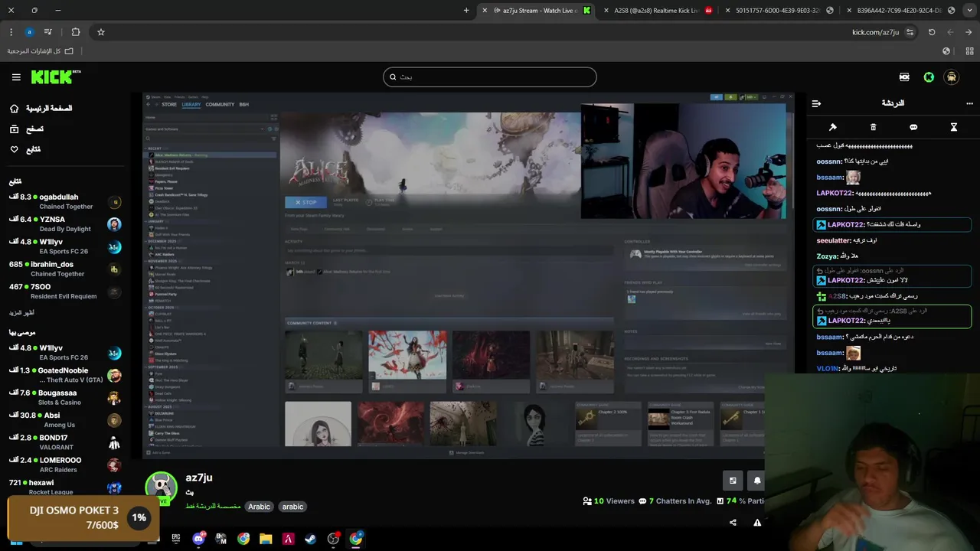This screenshot has width=980, height=551.
Task: Open LOMEROOO ARC Raiders channel
Action: tap(65, 465)
